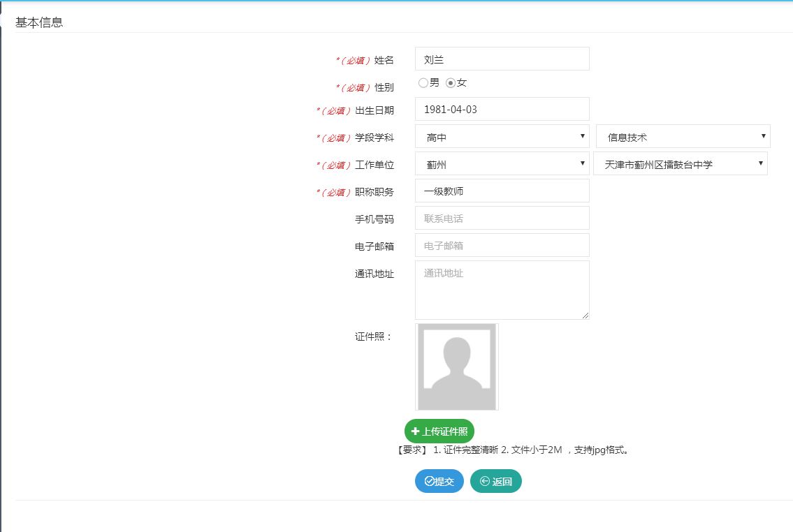Click the 姓名 field containing 刘兰
Image resolution: width=793 pixels, height=532 pixels.
pyautogui.click(x=502, y=59)
